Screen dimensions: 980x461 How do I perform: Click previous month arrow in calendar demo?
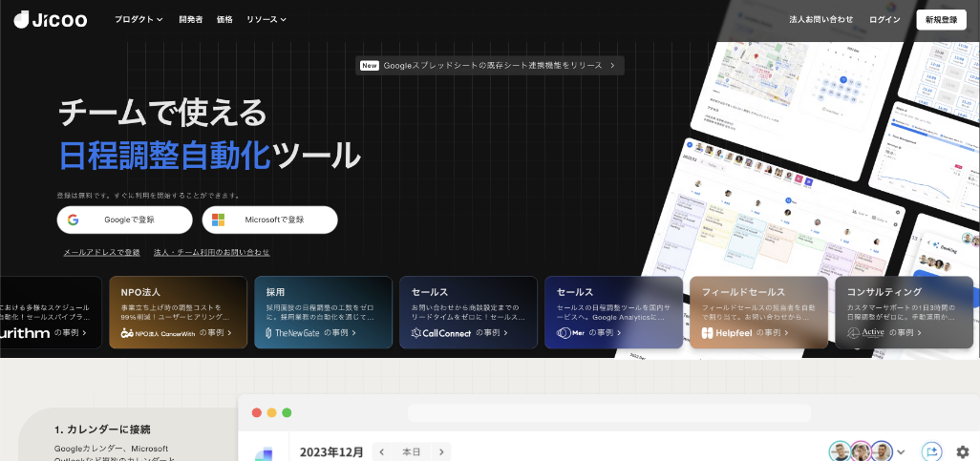click(382, 451)
